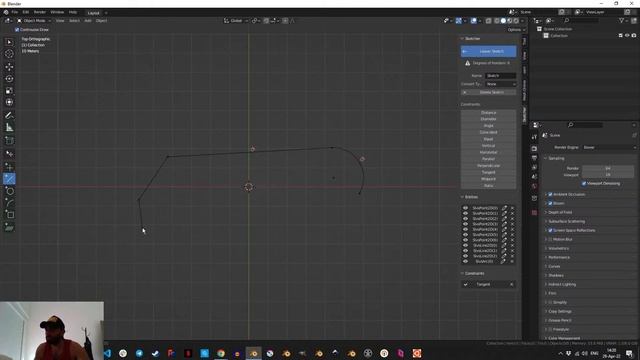Click the Leave Sketch button
The width and height of the screenshot is (640, 360).
pos(489,51)
